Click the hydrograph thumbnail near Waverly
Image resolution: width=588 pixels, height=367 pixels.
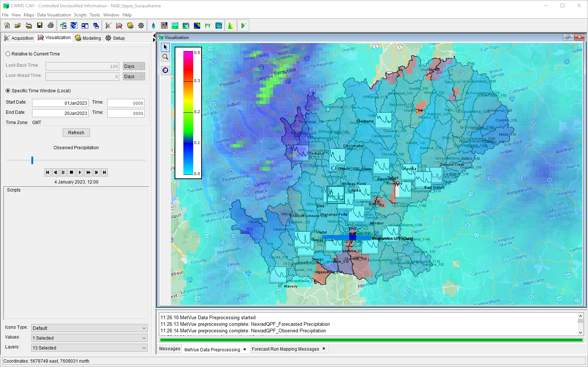point(278,275)
